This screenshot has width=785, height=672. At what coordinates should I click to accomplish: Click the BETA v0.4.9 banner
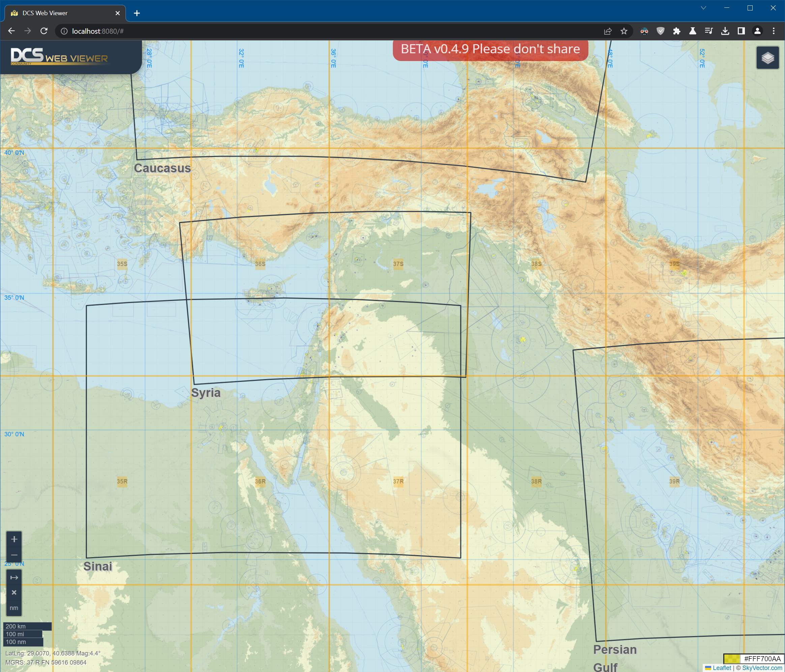pos(490,49)
